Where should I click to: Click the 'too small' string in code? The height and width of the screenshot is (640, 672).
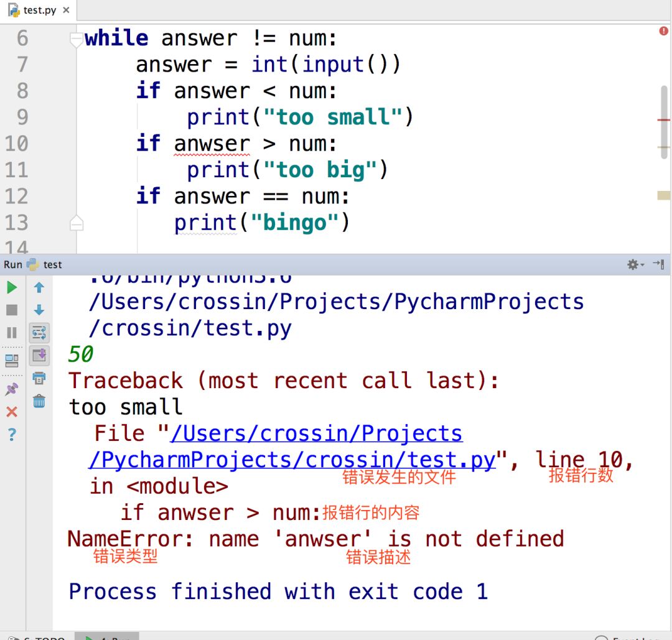(332, 117)
